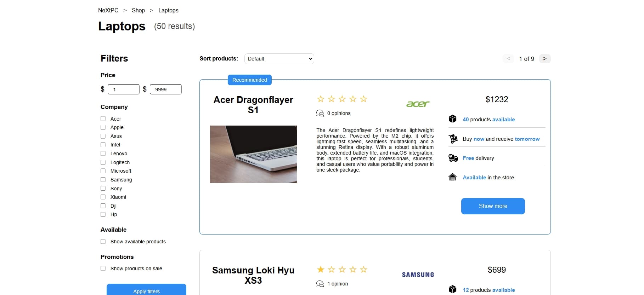This screenshot has width=644, height=295.
Task: Check the Asus company filter
Action: click(x=103, y=136)
